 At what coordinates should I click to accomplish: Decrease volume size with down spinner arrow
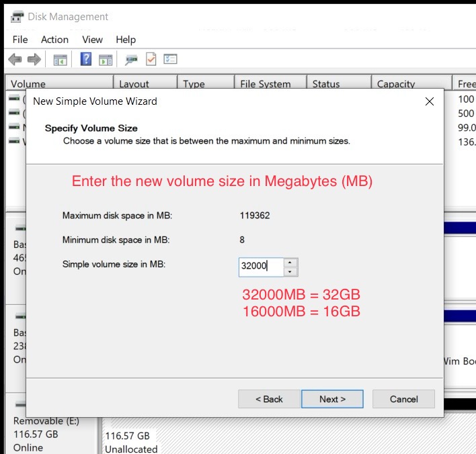(x=290, y=272)
